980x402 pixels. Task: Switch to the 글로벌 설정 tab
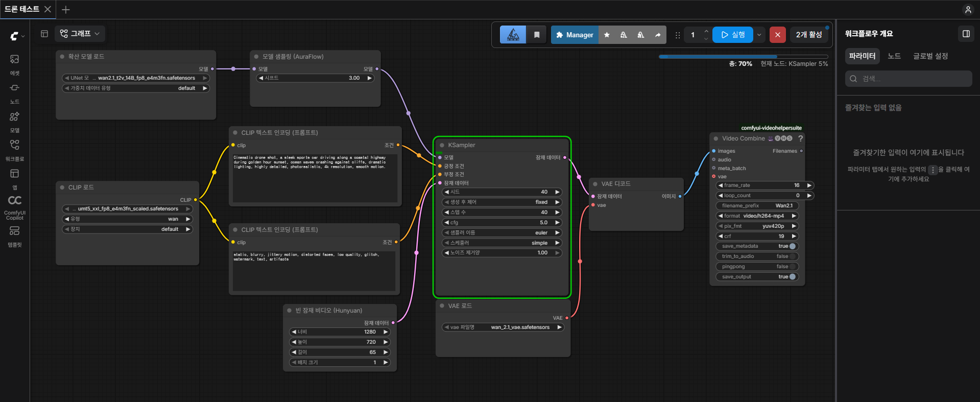[930, 56]
